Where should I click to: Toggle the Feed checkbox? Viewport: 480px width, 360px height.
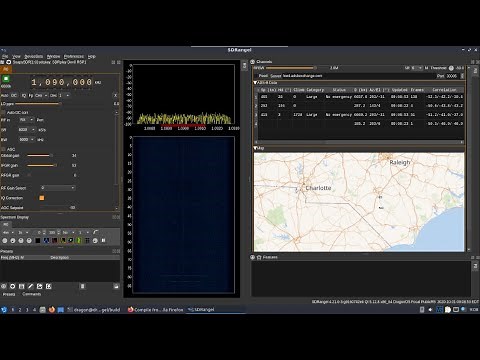[263, 76]
